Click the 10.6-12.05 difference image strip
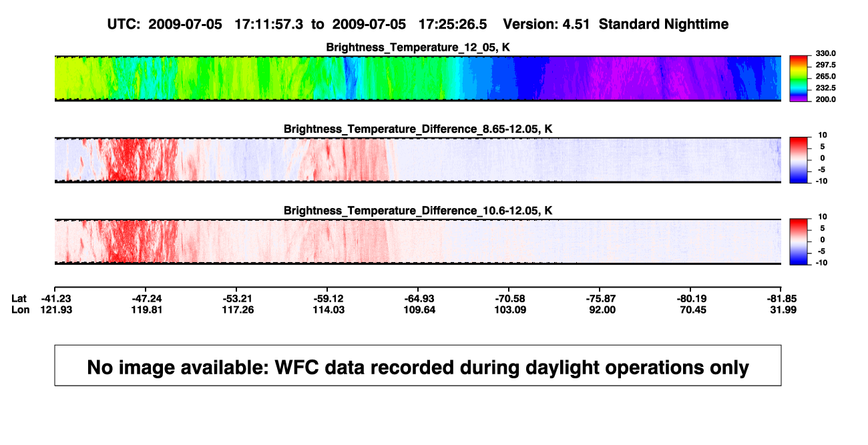The image size is (868, 445). [418, 242]
